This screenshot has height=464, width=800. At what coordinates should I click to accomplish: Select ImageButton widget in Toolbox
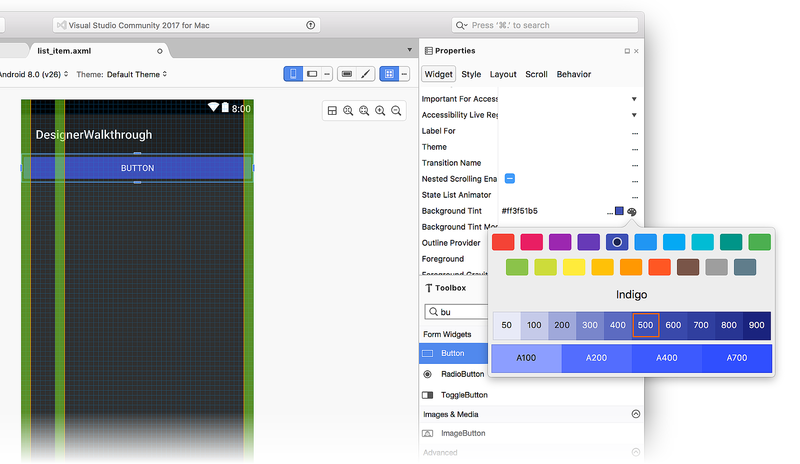(x=531, y=433)
